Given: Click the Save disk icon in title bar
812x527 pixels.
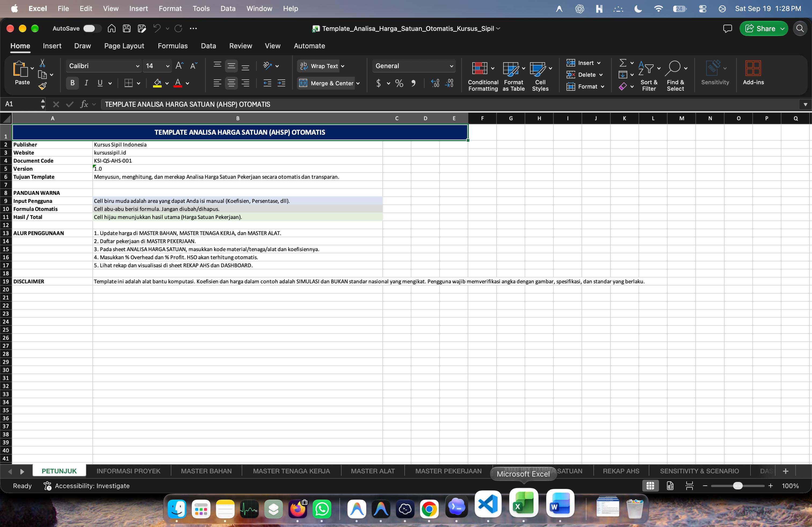Looking at the screenshot, I should 126,28.
